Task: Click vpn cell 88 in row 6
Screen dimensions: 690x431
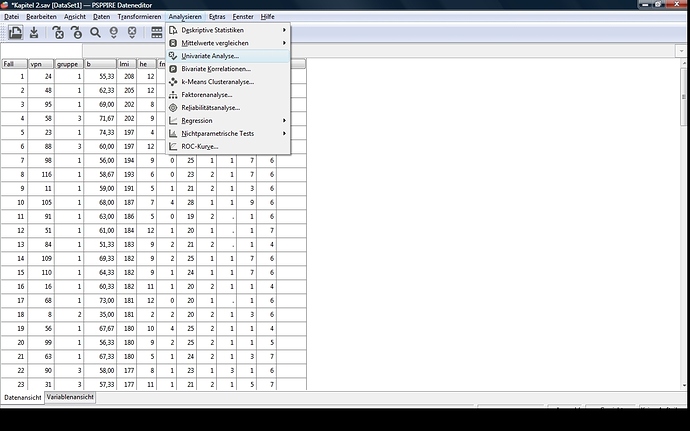Action: [x=41, y=147]
